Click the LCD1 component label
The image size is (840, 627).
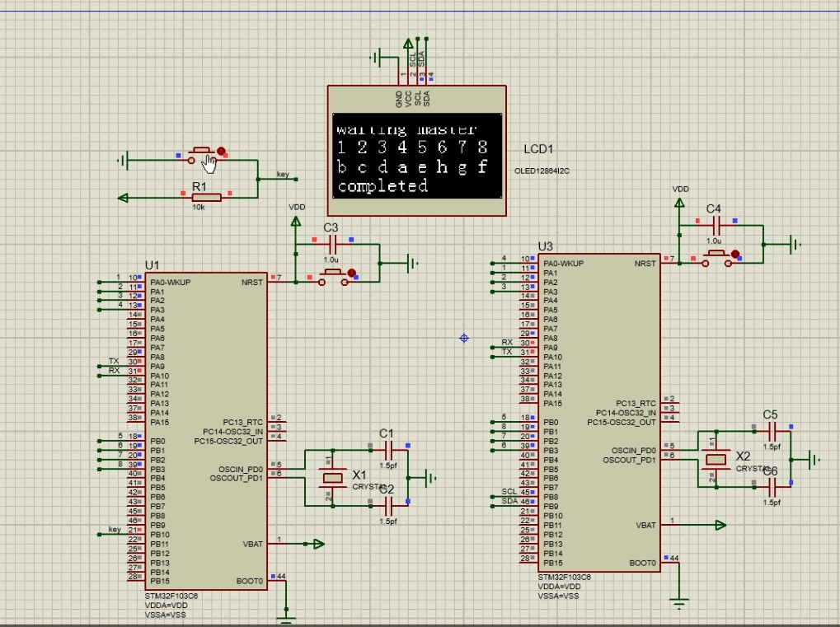tap(538, 149)
